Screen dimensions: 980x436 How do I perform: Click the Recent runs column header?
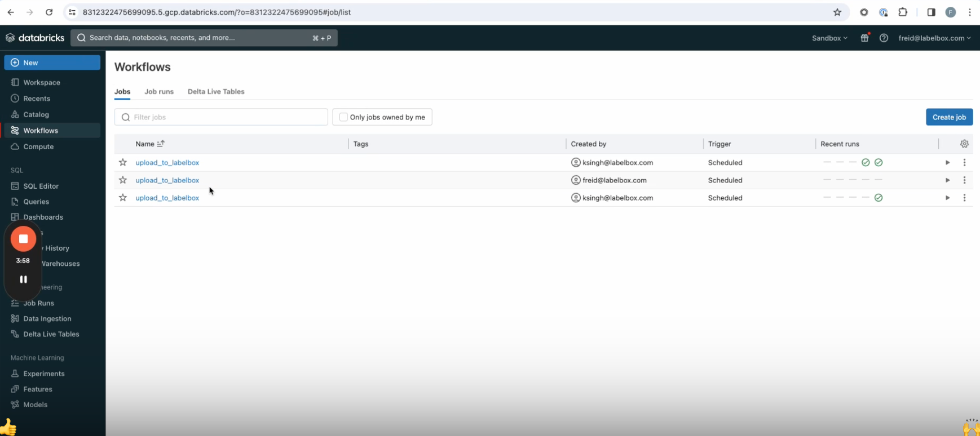840,144
